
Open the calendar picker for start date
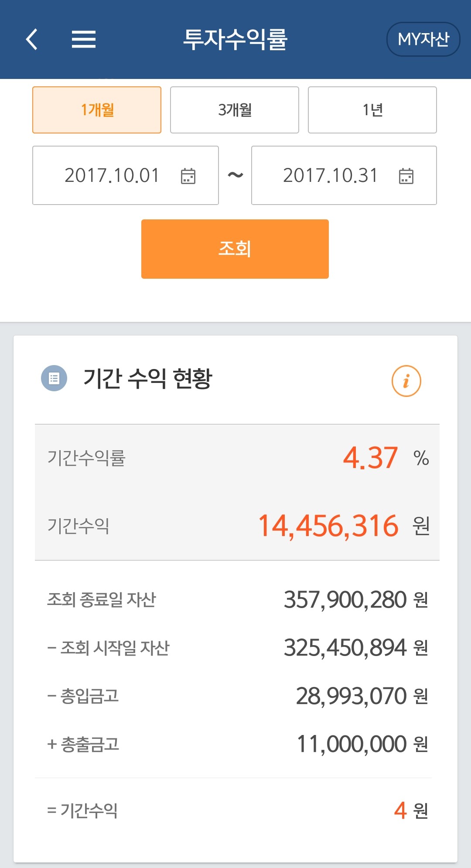(x=188, y=175)
